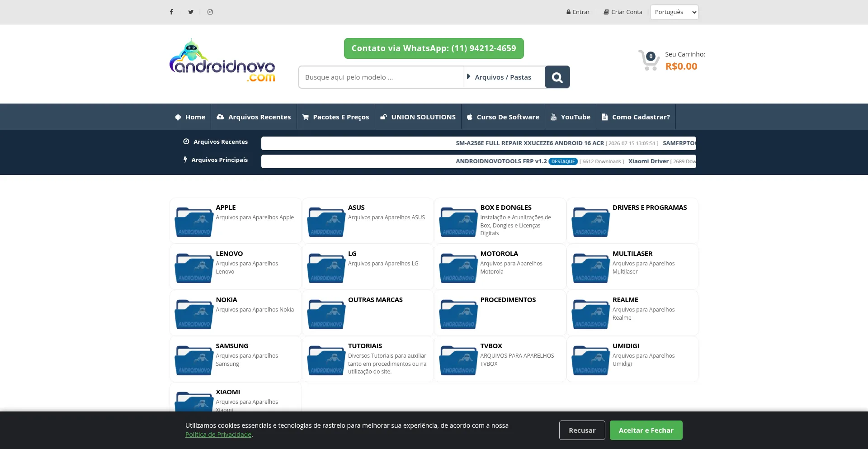Click the MOTOROLA category title
Image resolution: width=868 pixels, height=449 pixels.
pyautogui.click(x=499, y=254)
